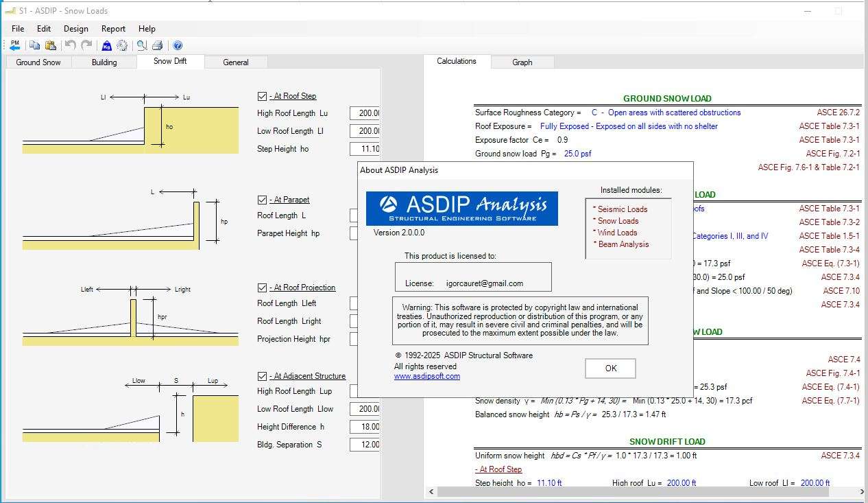
Task: Toggle the At Parapet checkbox
Action: pyautogui.click(x=262, y=200)
